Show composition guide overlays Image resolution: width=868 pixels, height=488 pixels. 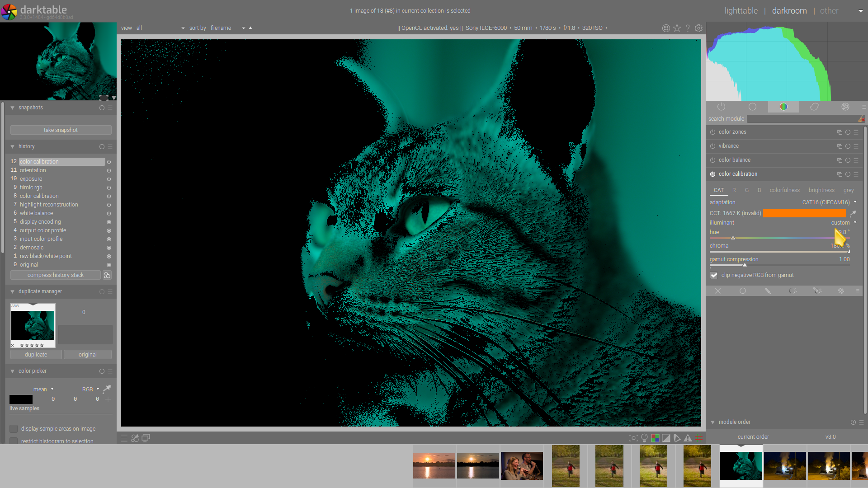pos(698,438)
